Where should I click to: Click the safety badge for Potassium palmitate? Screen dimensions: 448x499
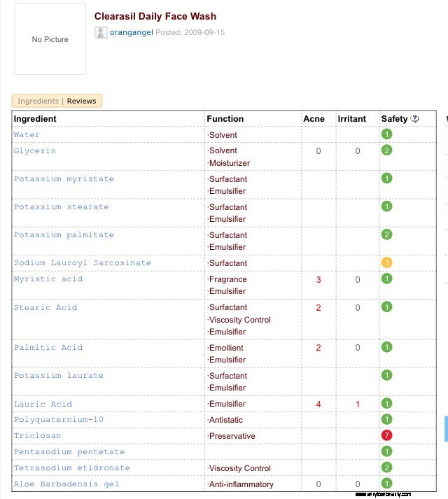click(386, 234)
